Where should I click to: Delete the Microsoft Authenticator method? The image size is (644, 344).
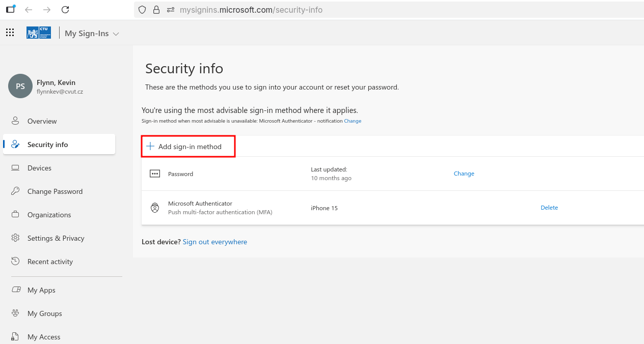coord(549,208)
